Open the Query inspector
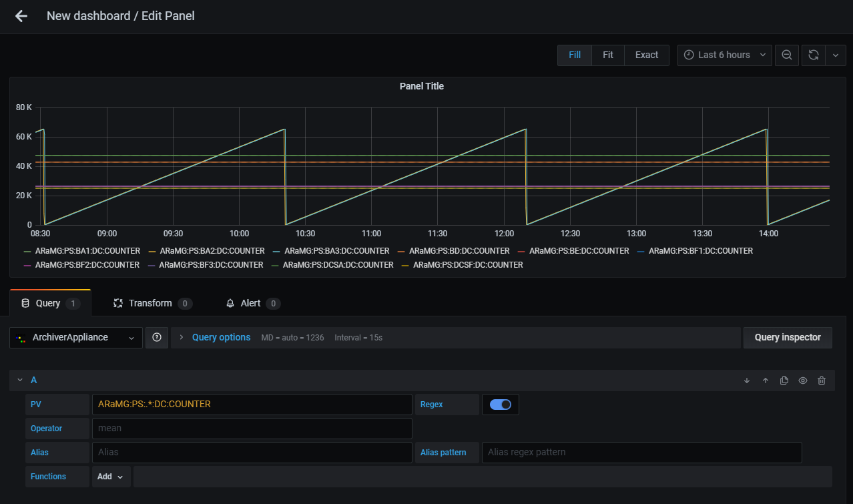This screenshot has height=504, width=853. pyautogui.click(x=788, y=338)
